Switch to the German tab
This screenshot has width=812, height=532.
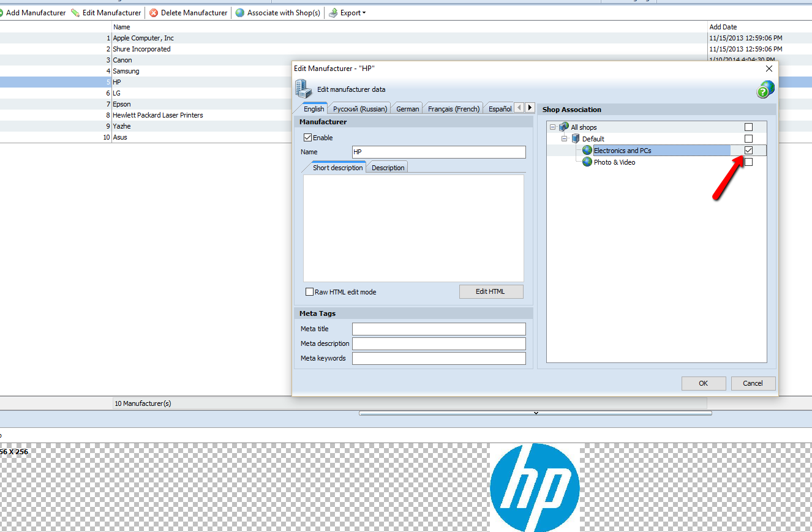408,108
